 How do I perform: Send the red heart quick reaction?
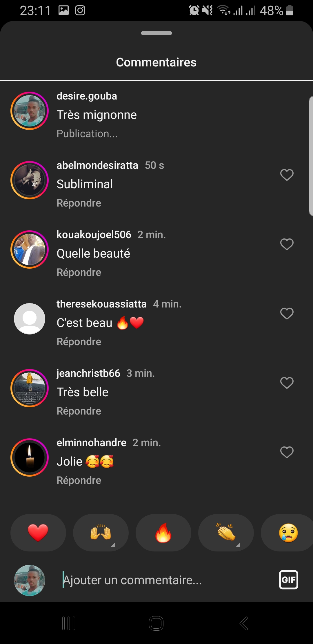point(38,533)
